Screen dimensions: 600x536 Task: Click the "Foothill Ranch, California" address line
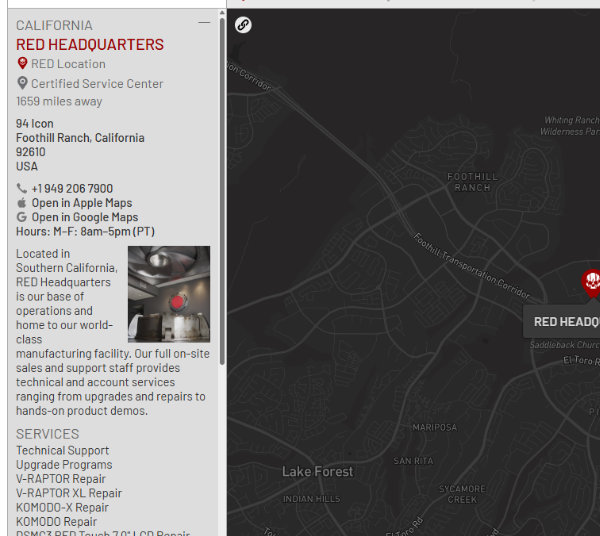80,138
